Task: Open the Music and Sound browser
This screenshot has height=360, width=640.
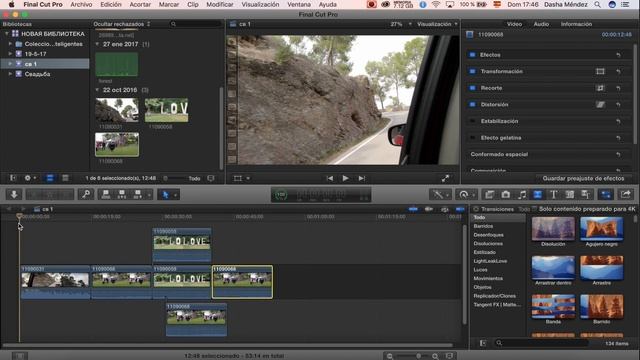Action: point(522,195)
